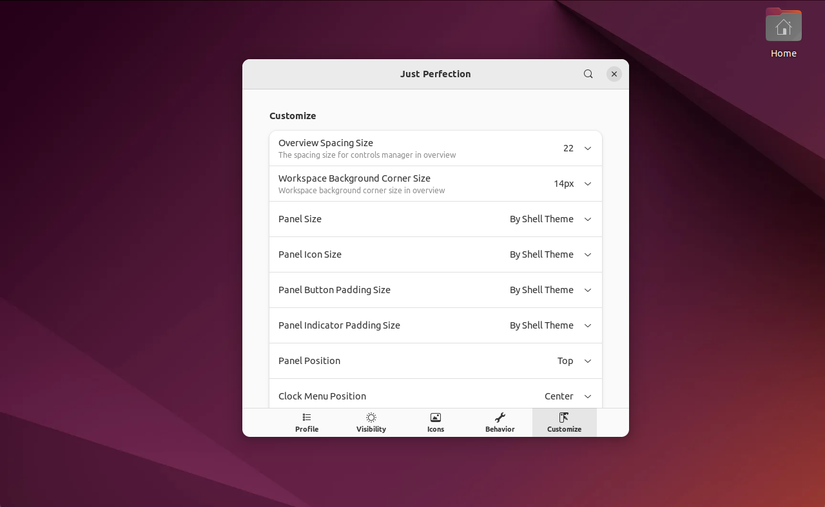The height and width of the screenshot is (507, 825).
Task: Click the Clock Menu Position label
Action: point(322,396)
